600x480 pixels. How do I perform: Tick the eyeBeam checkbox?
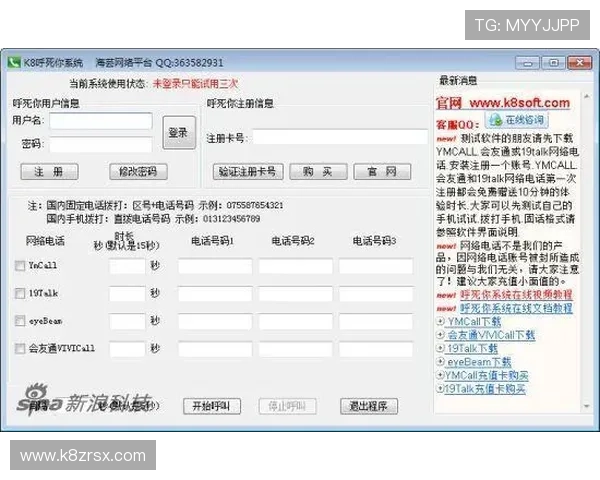(20, 321)
